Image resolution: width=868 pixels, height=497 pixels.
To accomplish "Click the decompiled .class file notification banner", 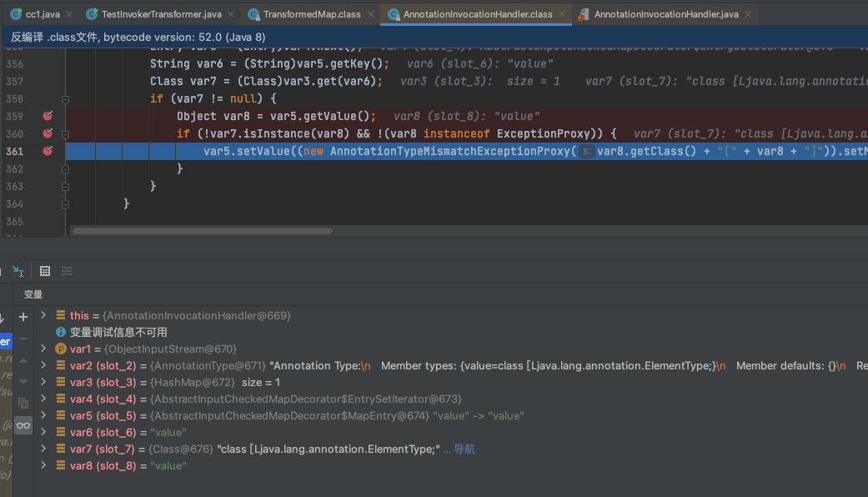I will point(434,37).
